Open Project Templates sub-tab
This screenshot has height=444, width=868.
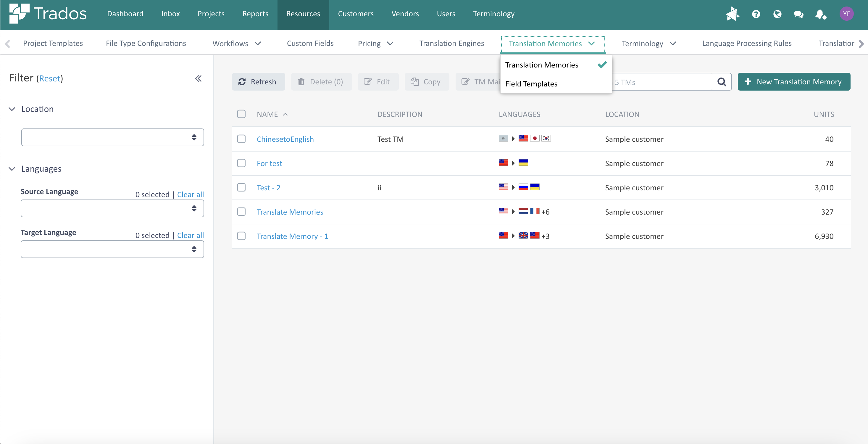point(53,44)
